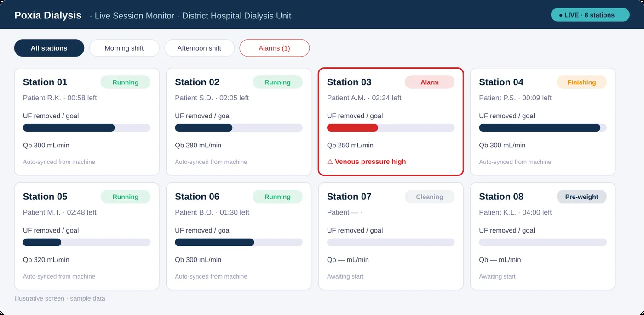The height and width of the screenshot is (315, 644).
Task: Select the Station 06 heading
Action: (197, 197)
